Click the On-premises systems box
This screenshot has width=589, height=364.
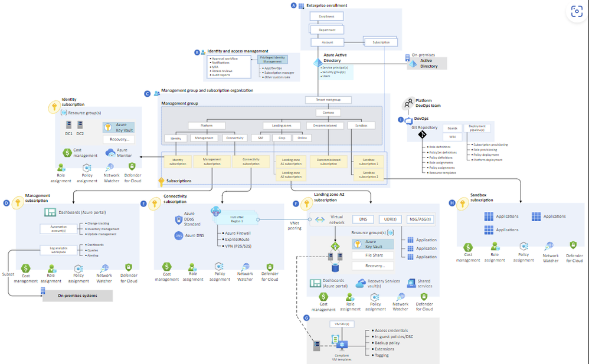coord(77,296)
